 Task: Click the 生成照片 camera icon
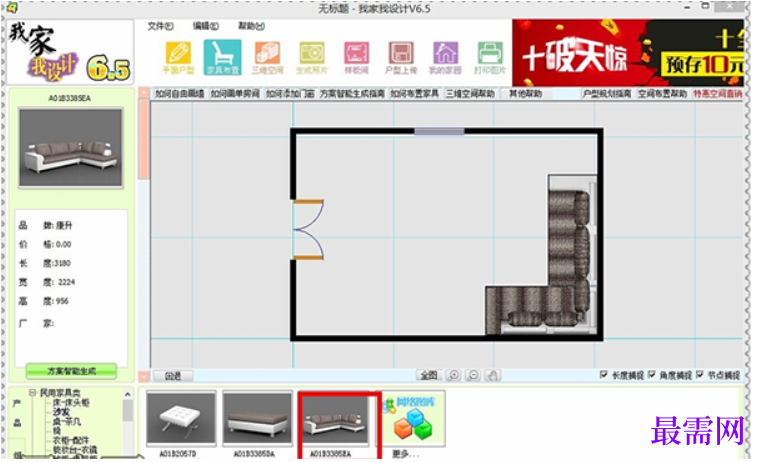click(312, 57)
